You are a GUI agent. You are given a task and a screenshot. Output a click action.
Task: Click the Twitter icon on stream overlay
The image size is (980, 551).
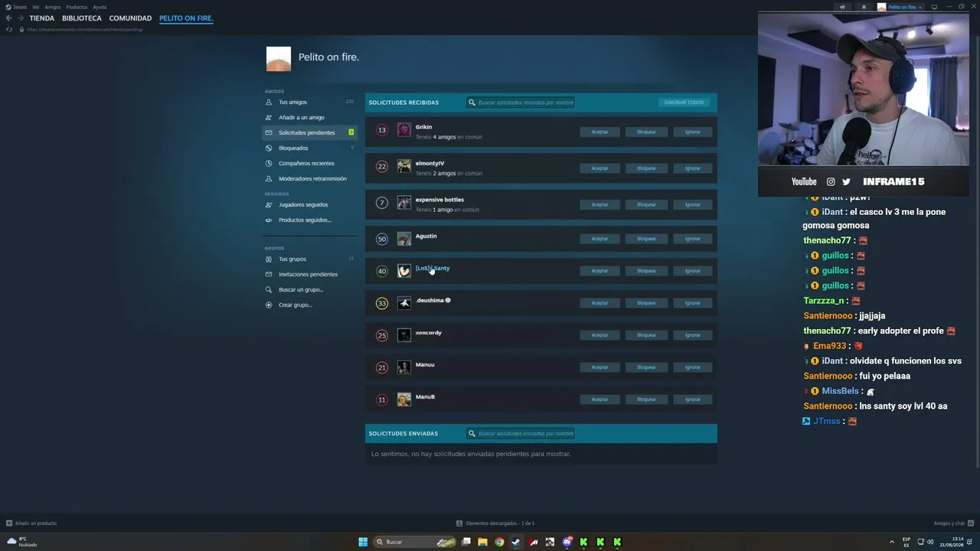[x=846, y=182]
